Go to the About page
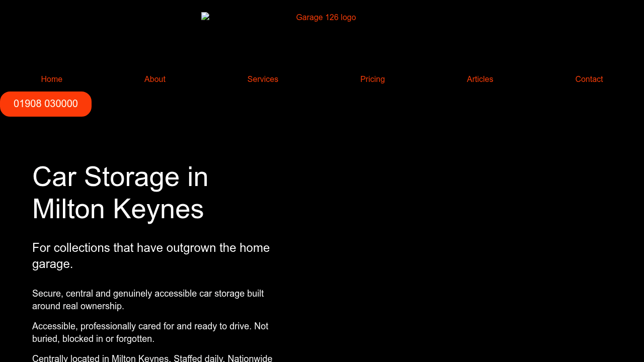Screen dimensions: 644x362 point(155,79)
